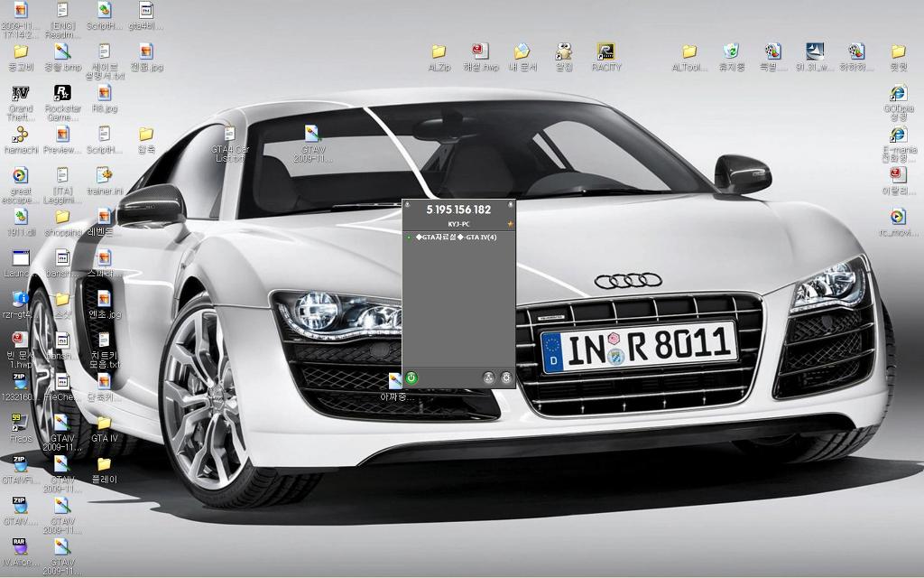Screen dimensions: 924x578
Task: Open Hamachi settings gear icon
Action: click(x=506, y=378)
